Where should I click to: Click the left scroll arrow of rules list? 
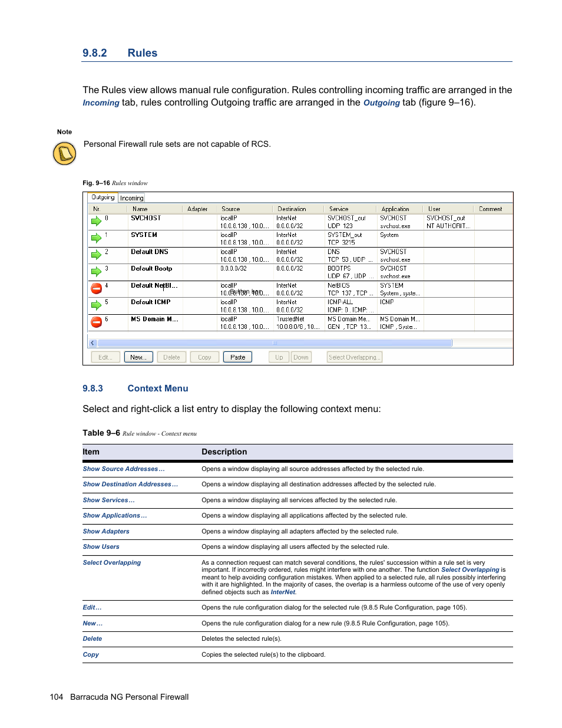(x=92, y=343)
